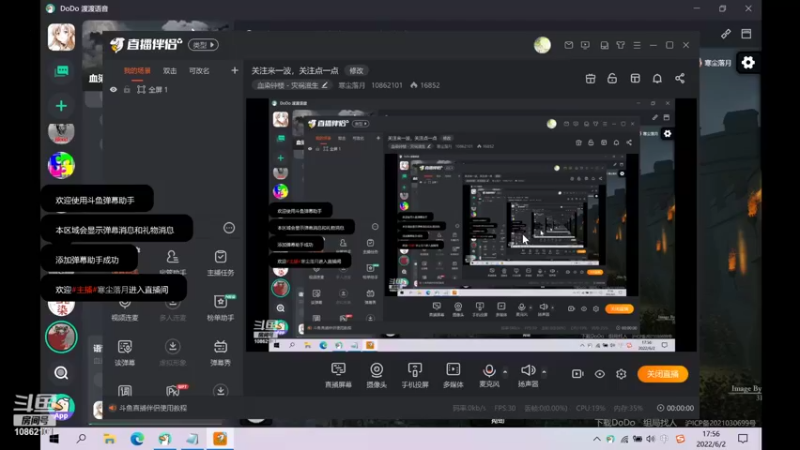This screenshot has width=800, height=450.
Task: Open Microsoft Edge from taskbar
Action: click(x=137, y=439)
